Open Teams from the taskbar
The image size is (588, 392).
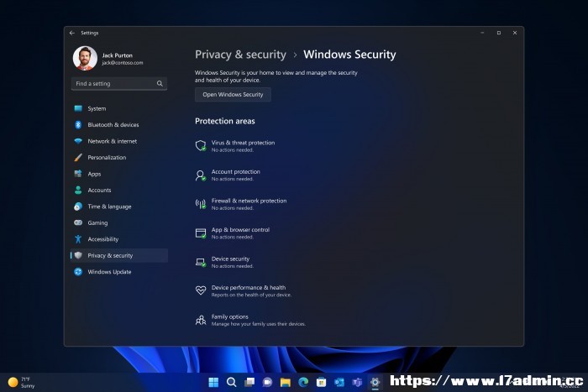pos(357,382)
